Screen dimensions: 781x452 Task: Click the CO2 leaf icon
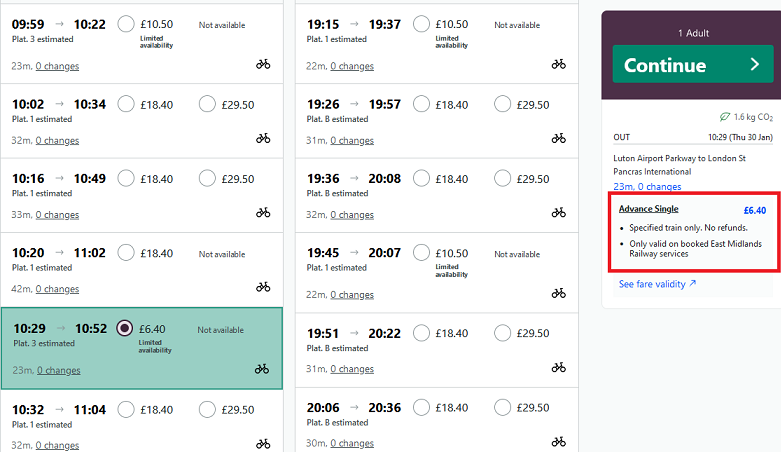pyautogui.click(x=724, y=117)
